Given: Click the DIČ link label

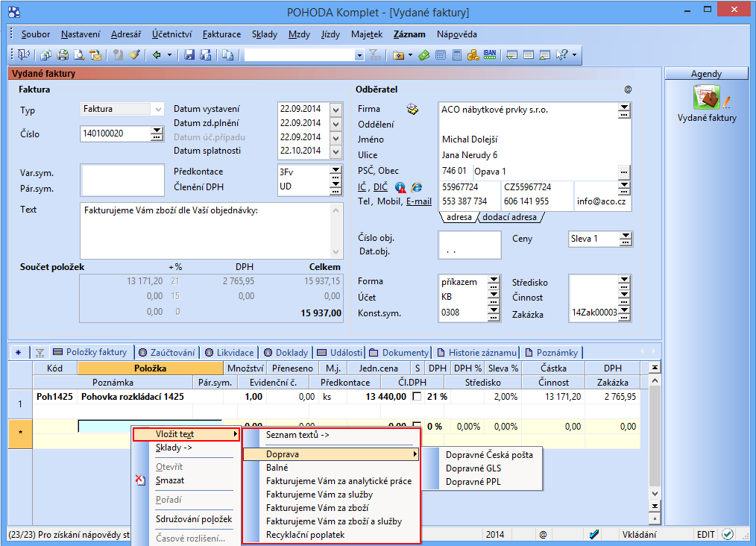Looking at the screenshot, I should [380, 187].
